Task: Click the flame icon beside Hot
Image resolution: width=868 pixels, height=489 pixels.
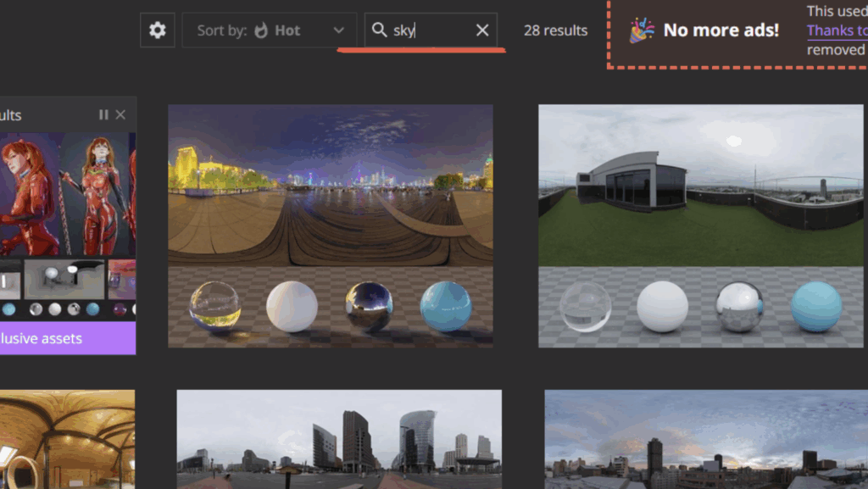Action: tap(261, 31)
